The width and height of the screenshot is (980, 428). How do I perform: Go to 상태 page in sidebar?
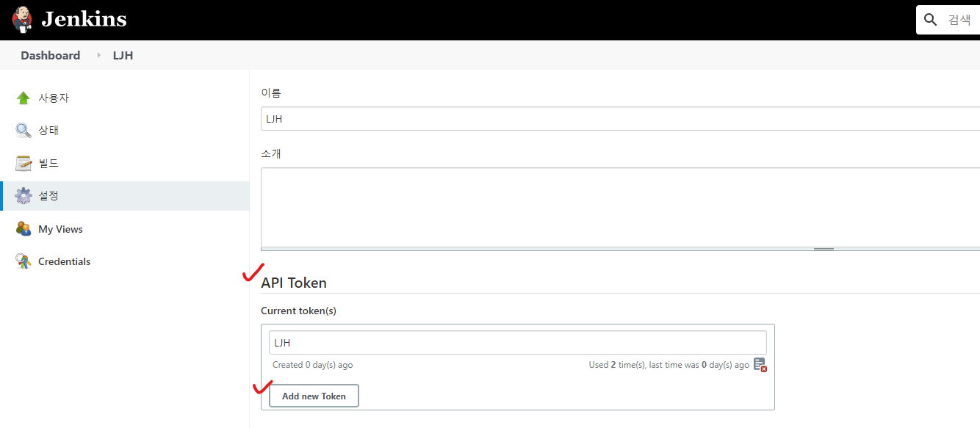click(x=48, y=130)
